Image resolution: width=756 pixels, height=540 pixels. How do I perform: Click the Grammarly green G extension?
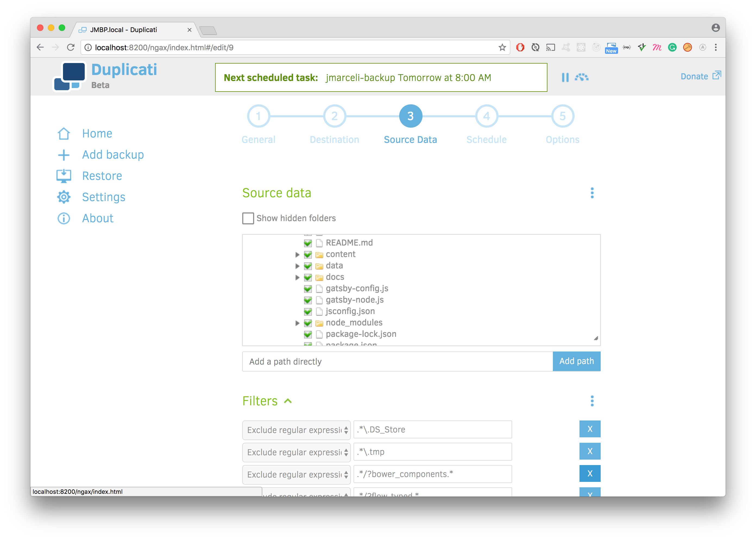pos(672,48)
